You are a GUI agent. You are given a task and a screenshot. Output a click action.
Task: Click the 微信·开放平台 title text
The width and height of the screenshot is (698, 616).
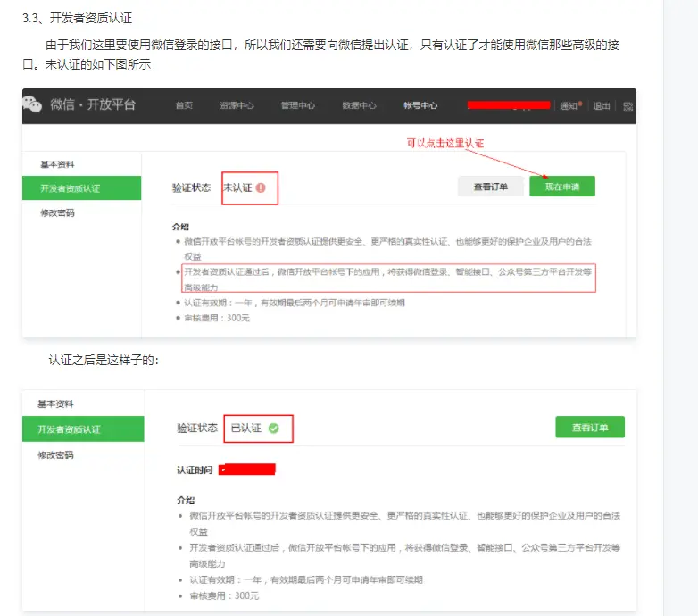(93, 104)
